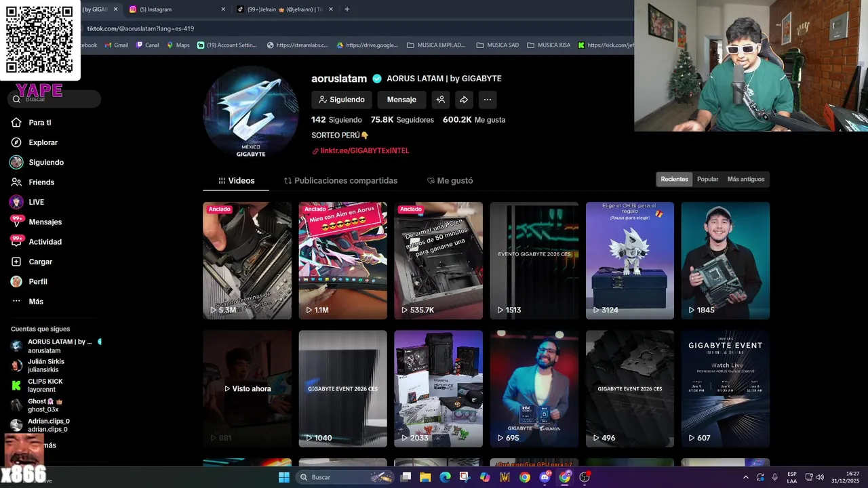Open the three-dots profile options menu
Viewport: 868px width, 488px height.
click(x=487, y=100)
